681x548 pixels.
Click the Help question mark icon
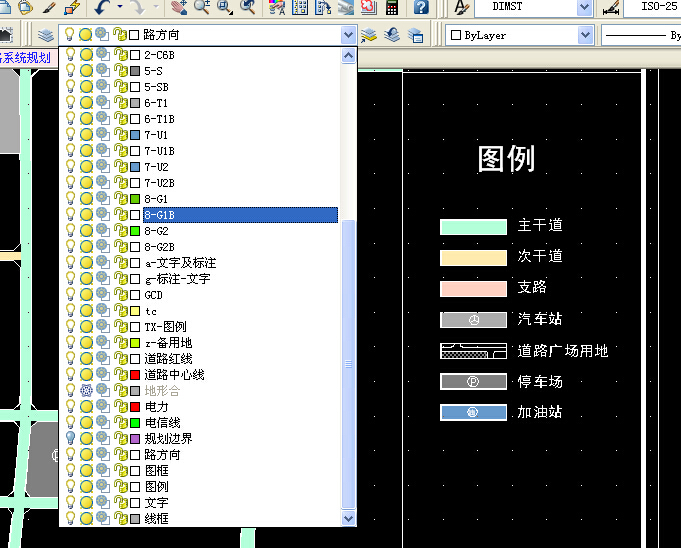tap(421, 7)
